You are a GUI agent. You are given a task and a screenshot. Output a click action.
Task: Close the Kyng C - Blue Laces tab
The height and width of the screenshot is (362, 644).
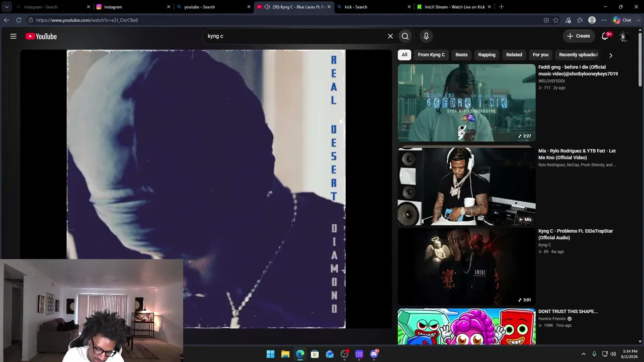pos(329,7)
